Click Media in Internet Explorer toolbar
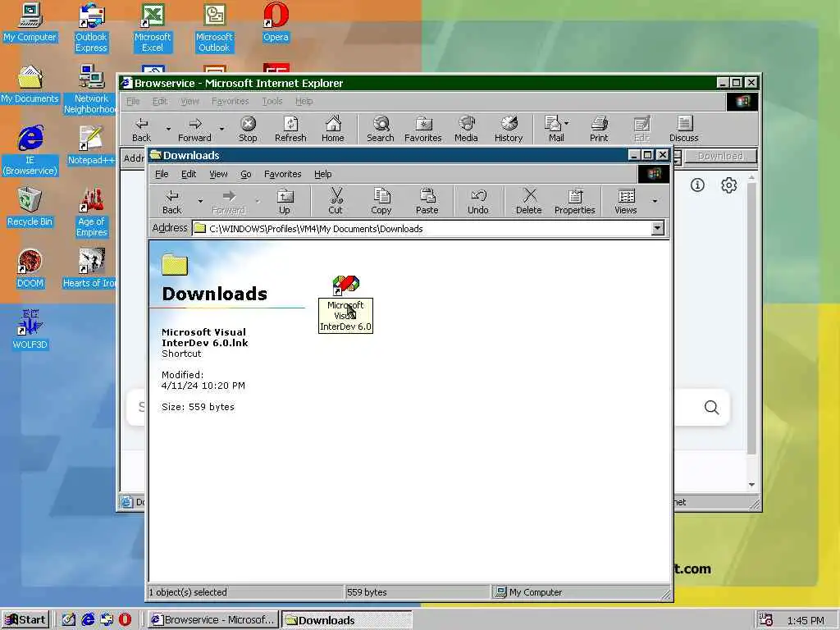This screenshot has width=840, height=630. (466, 129)
